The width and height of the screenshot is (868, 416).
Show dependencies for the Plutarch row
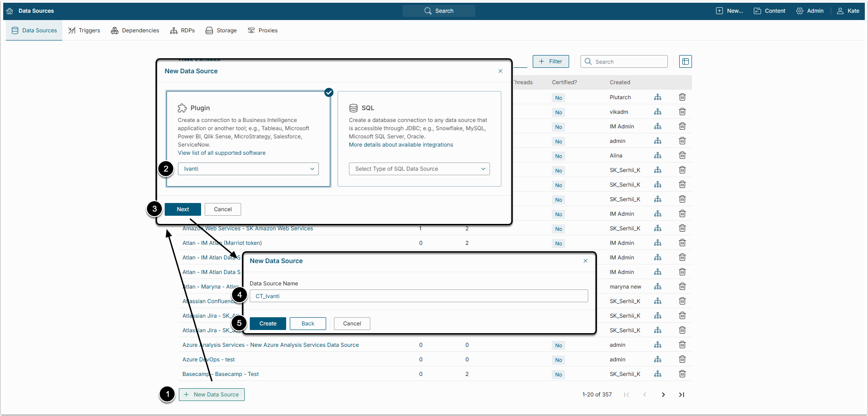658,97
